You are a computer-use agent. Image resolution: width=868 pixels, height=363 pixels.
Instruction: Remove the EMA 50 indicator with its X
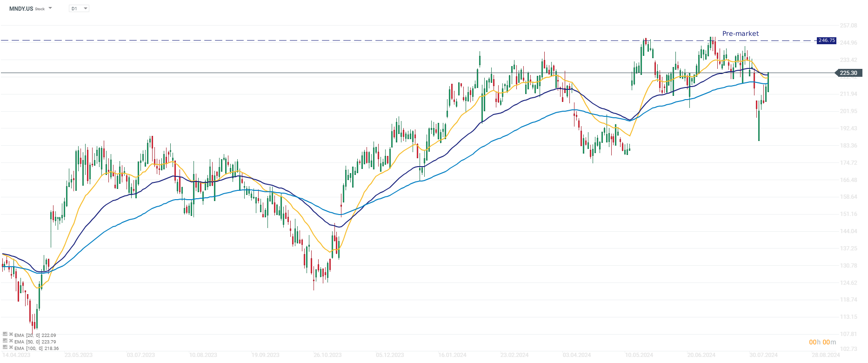11,341
